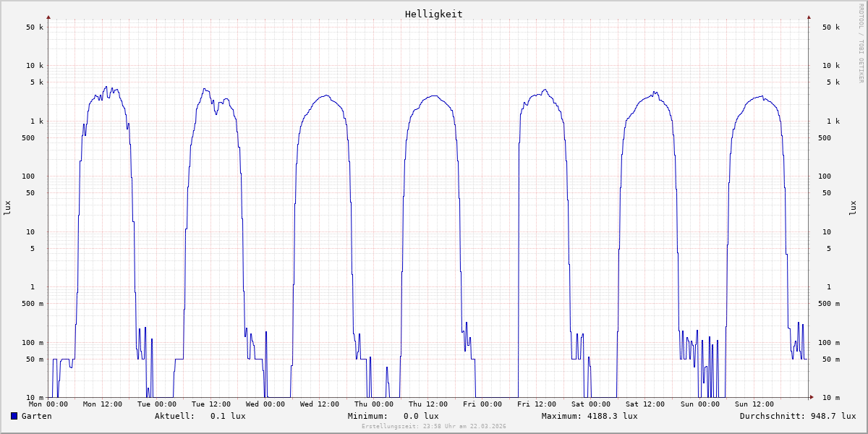This screenshot has width=868, height=434.
Task: Click the red arrow atop the right y-axis
Action: click(x=809, y=17)
